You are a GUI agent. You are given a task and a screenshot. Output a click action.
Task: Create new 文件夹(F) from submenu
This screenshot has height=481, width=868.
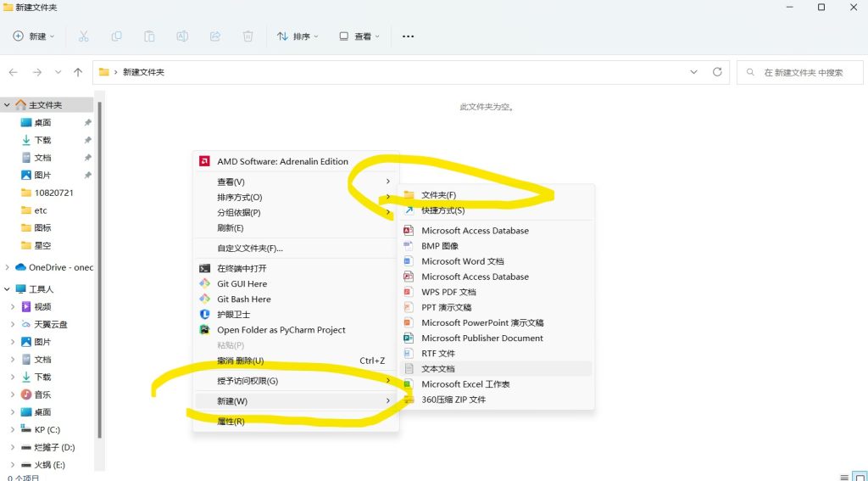click(497, 195)
